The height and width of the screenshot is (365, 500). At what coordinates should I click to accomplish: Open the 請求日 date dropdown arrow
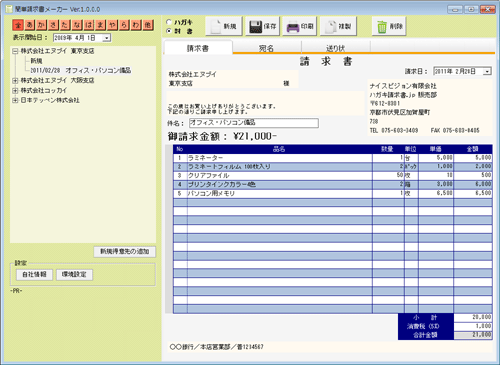[x=487, y=71]
